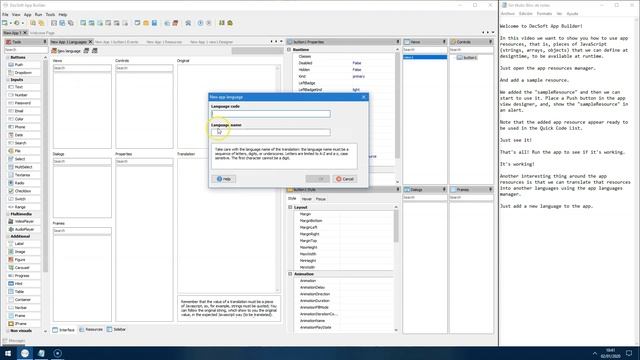Open Archivo menu in Notepad window
The width and height of the screenshot is (640, 360).
pos(507,14)
